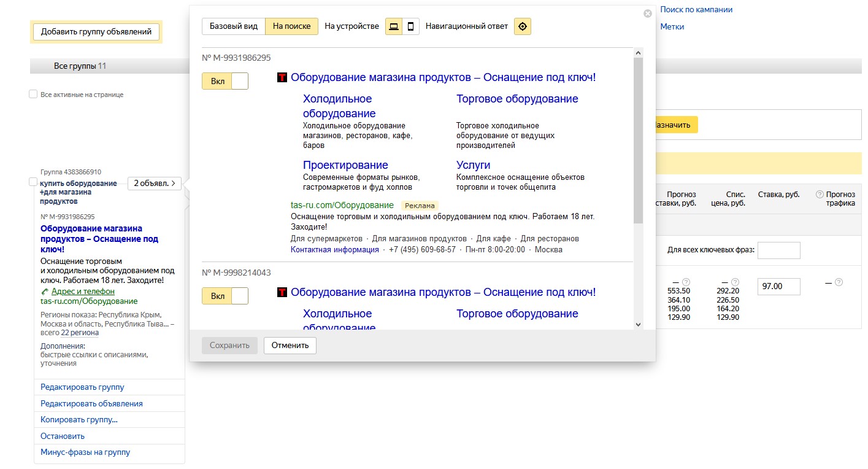Click Группа 4383866910 label
The height and width of the screenshot is (469, 868).
pyautogui.click(x=71, y=172)
